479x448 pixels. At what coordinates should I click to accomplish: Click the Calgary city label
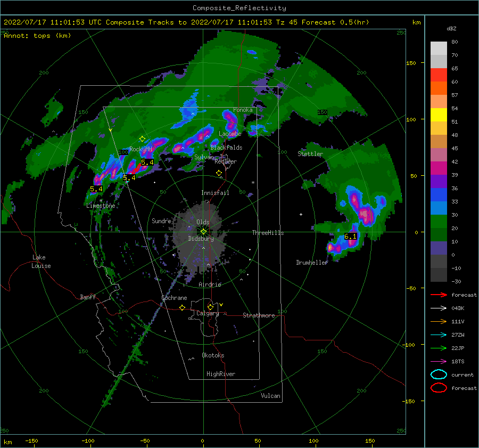[x=208, y=313]
